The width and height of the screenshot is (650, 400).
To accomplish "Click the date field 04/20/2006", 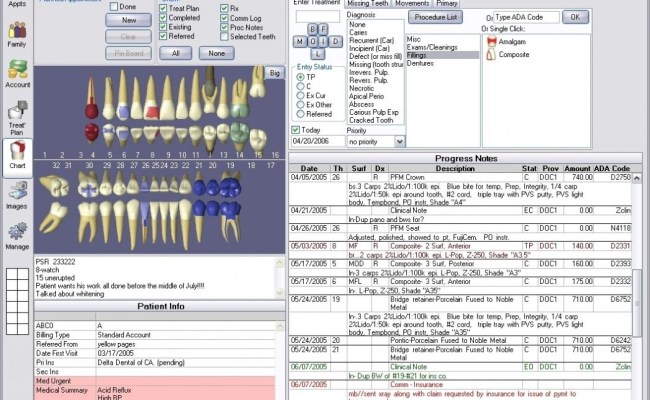I will pos(318,141).
